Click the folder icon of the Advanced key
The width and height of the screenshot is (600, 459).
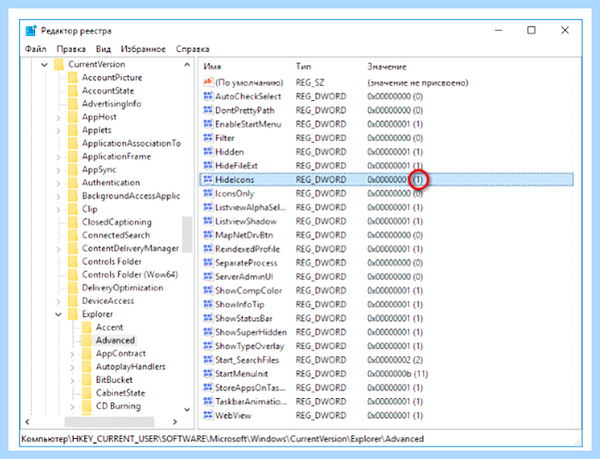coord(86,340)
